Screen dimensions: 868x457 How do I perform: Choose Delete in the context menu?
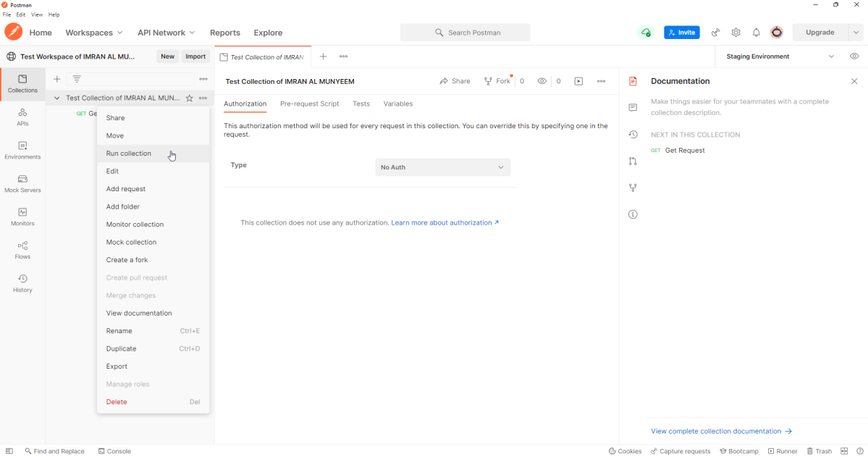153,402
